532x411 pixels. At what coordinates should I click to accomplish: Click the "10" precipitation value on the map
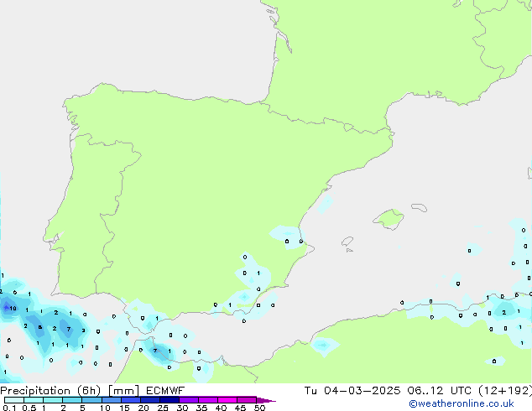click(13, 309)
